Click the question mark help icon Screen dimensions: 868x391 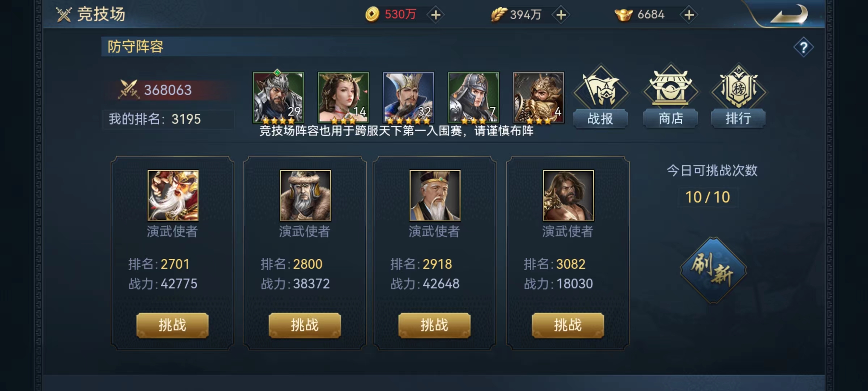click(804, 47)
